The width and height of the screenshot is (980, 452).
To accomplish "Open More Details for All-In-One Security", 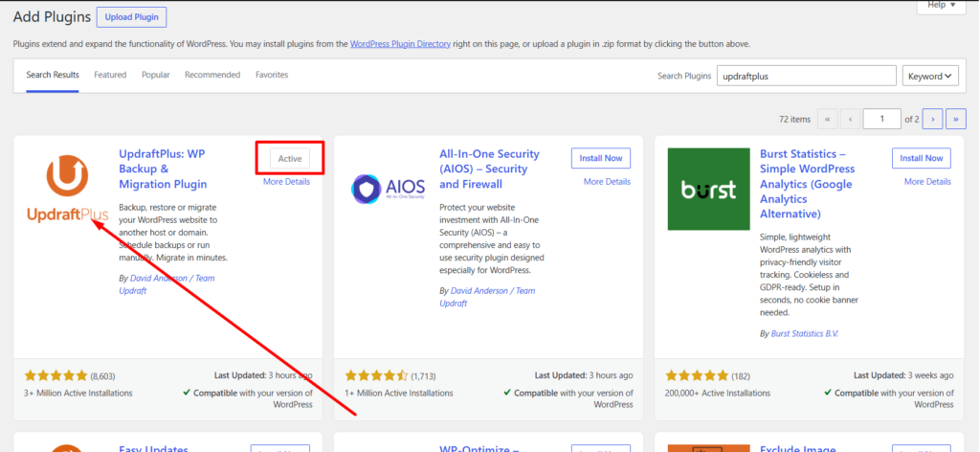I will pyautogui.click(x=607, y=182).
